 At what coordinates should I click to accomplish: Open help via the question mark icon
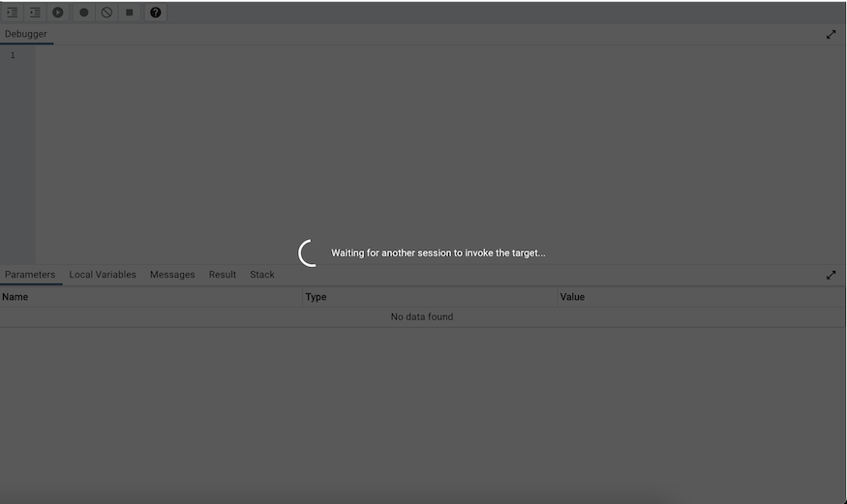pyautogui.click(x=156, y=13)
